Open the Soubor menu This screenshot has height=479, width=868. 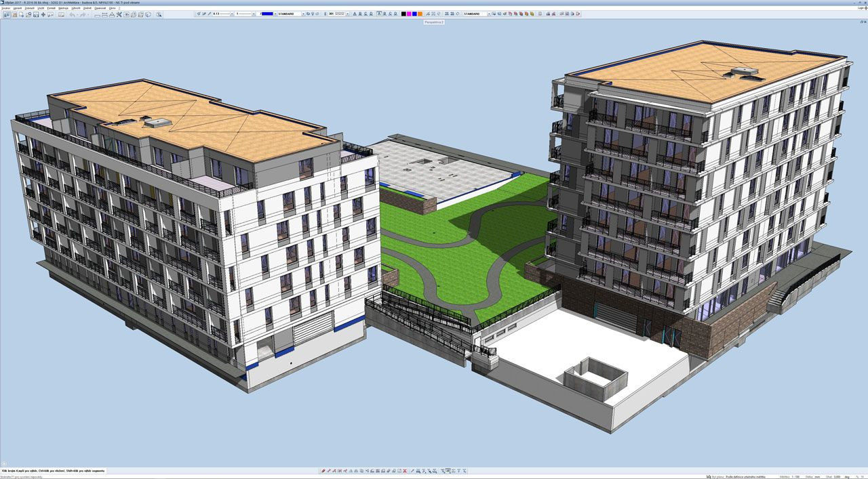[x=5, y=8]
